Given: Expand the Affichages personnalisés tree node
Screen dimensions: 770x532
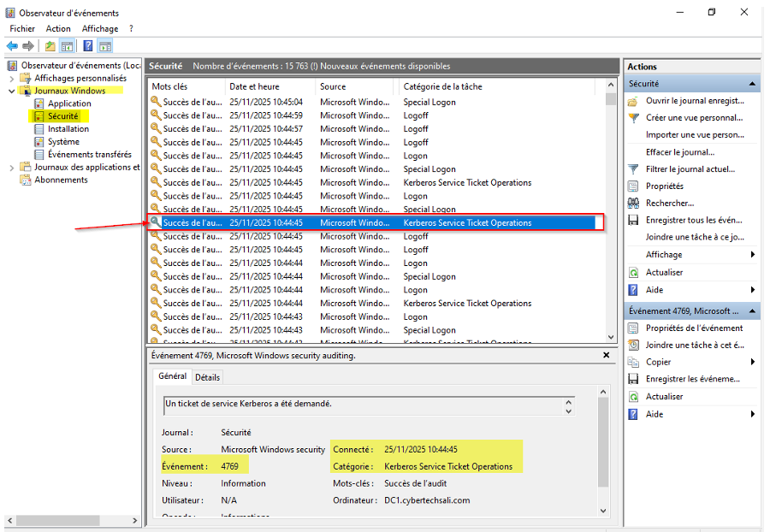Looking at the screenshot, I should coord(12,79).
